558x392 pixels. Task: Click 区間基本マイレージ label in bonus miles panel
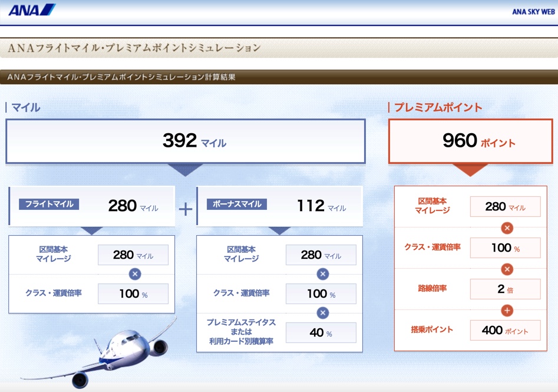coord(241,254)
